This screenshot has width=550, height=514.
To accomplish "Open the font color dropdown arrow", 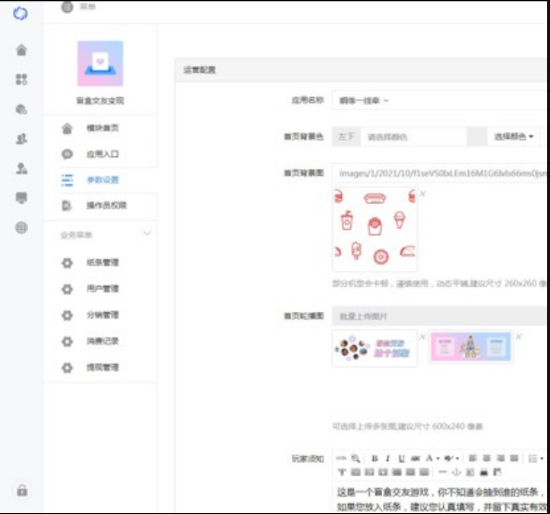I will point(438,459).
